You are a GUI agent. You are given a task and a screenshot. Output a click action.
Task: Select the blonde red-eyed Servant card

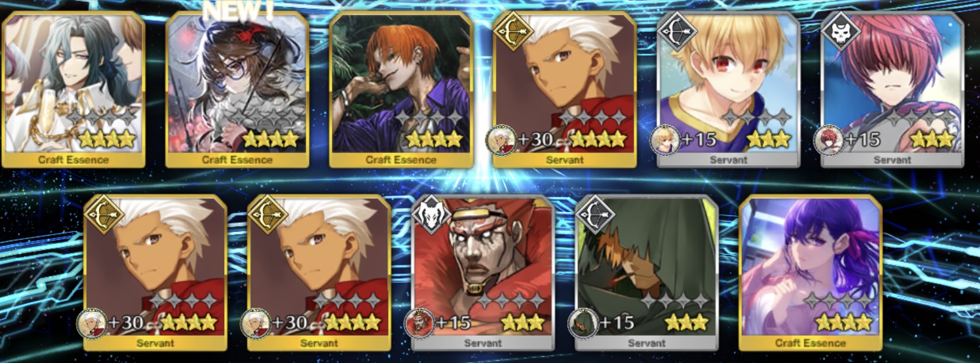pyautogui.click(x=728, y=89)
